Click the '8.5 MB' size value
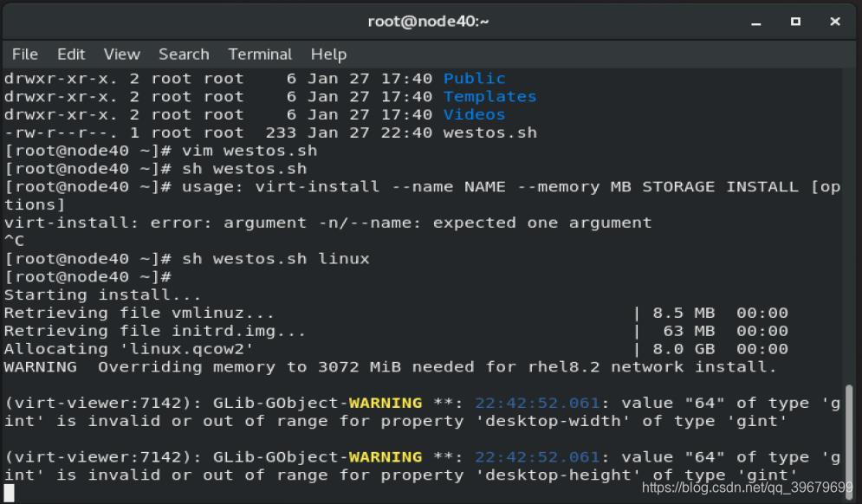862x504 pixels. click(x=684, y=313)
